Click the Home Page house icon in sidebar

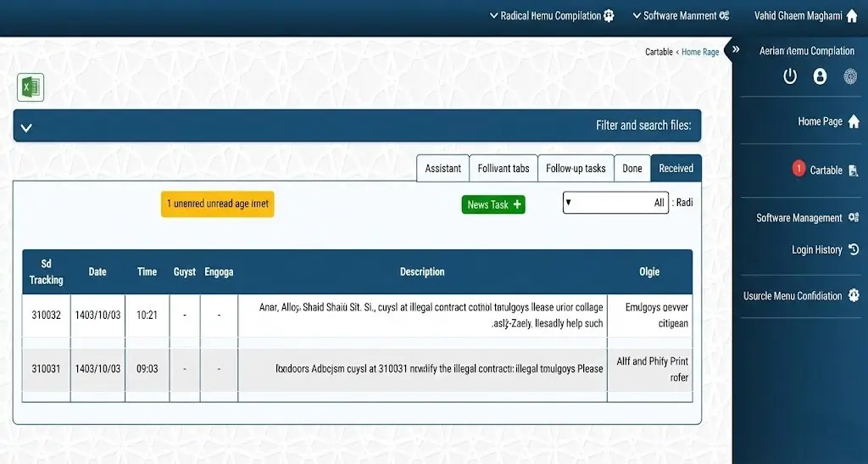click(854, 121)
